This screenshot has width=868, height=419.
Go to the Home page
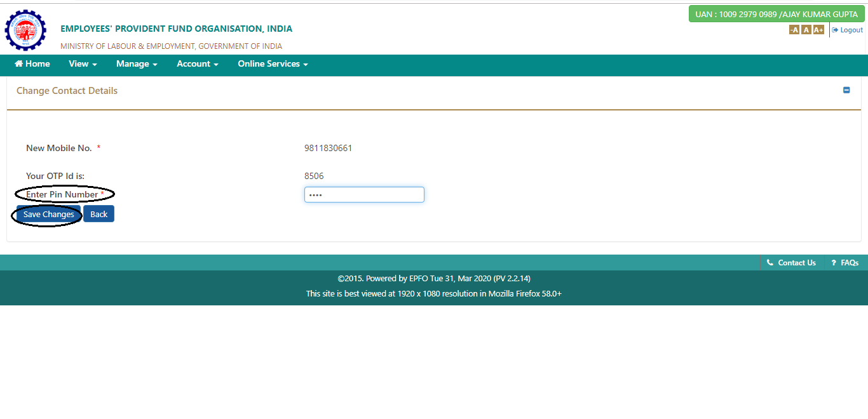[32, 64]
